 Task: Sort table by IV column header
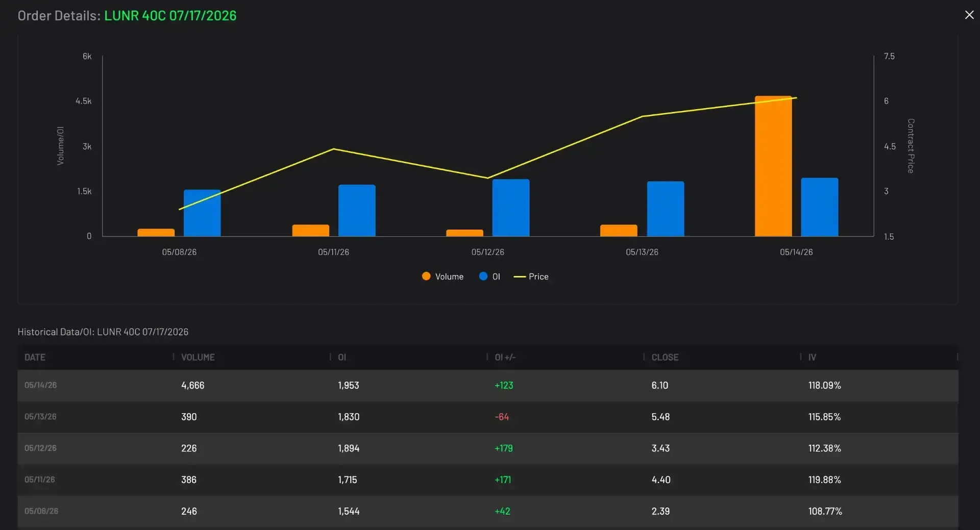tap(812, 357)
